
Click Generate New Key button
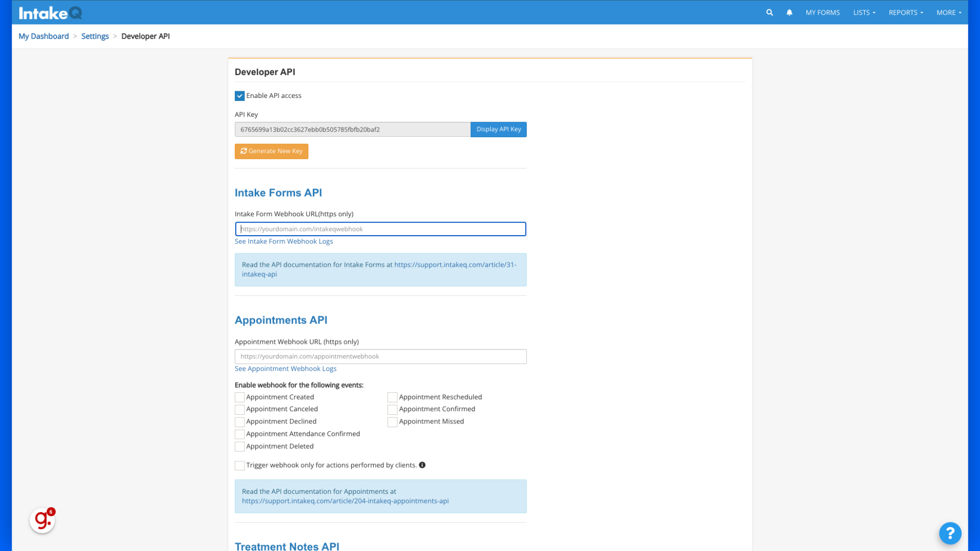tap(271, 151)
